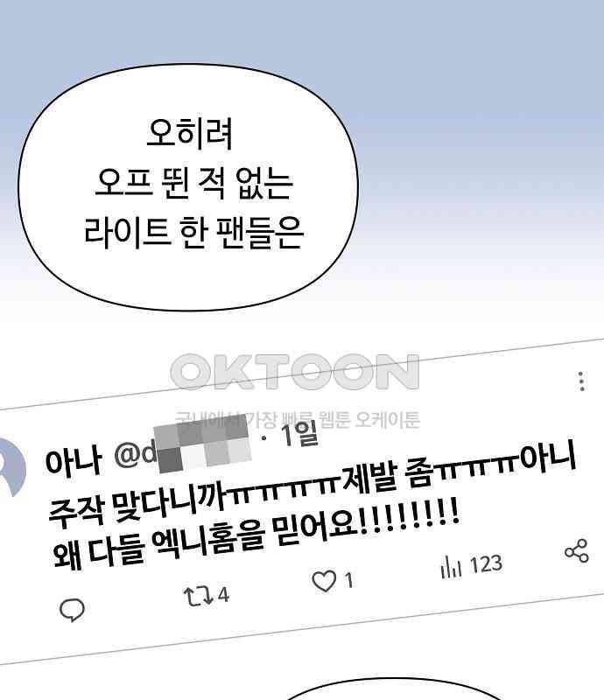
Task: Click the retweet count 4
Action: [223, 595]
